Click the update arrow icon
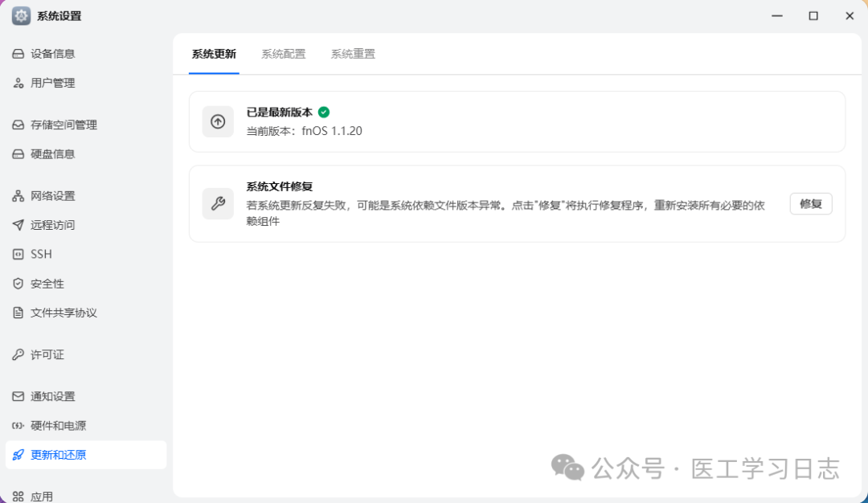The height and width of the screenshot is (503, 868). [218, 121]
